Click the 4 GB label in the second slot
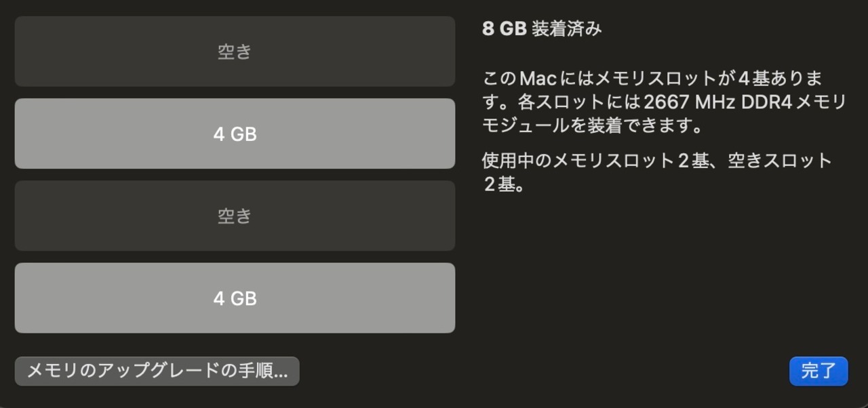This screenshot has width=868, height=408. [x=235, y=134]
